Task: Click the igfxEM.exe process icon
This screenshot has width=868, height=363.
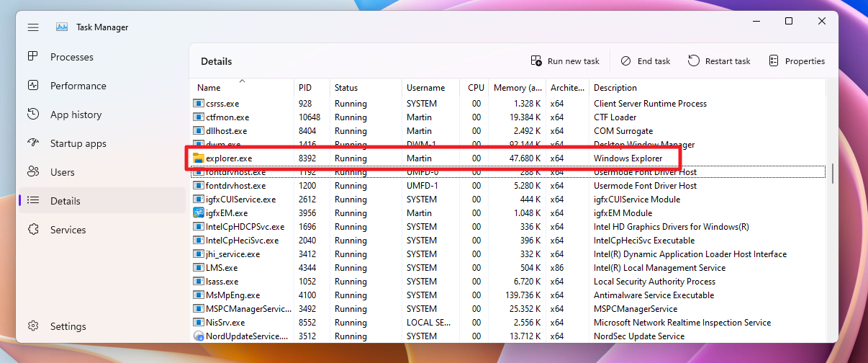Action: (x=199, y=213)
